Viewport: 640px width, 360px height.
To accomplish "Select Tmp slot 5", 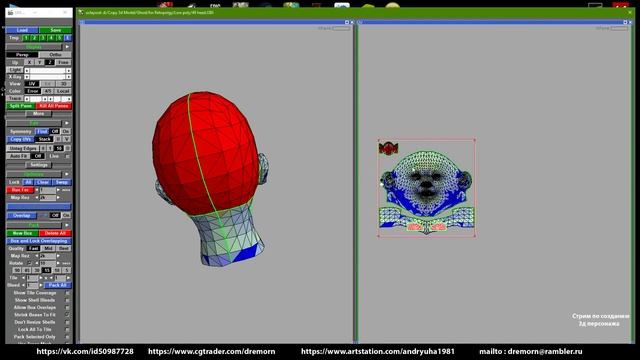I will pyautogui.click(x=59, y=38).
